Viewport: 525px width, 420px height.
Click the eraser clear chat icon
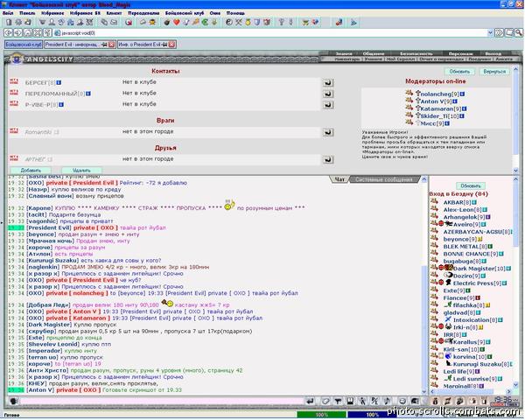325,401
